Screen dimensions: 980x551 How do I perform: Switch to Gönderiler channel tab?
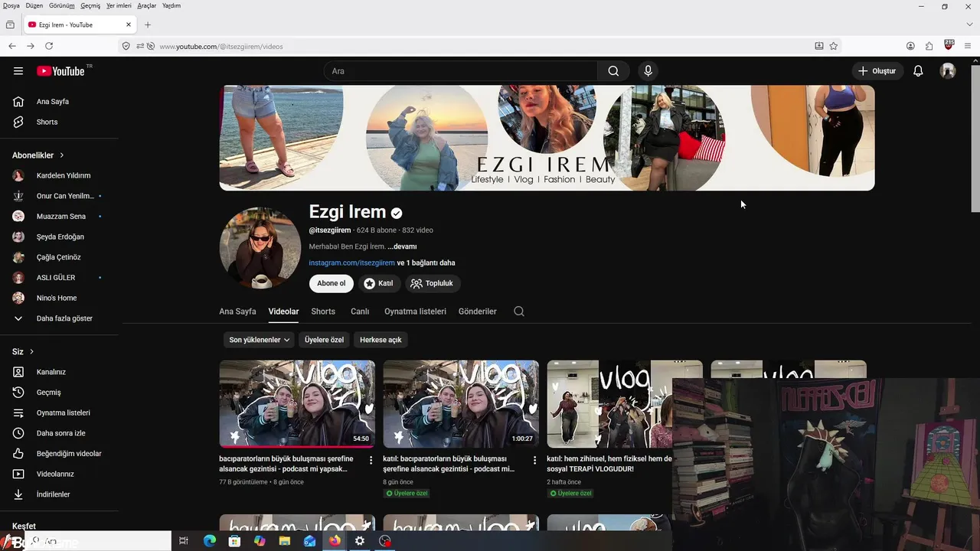click(478, 311)
